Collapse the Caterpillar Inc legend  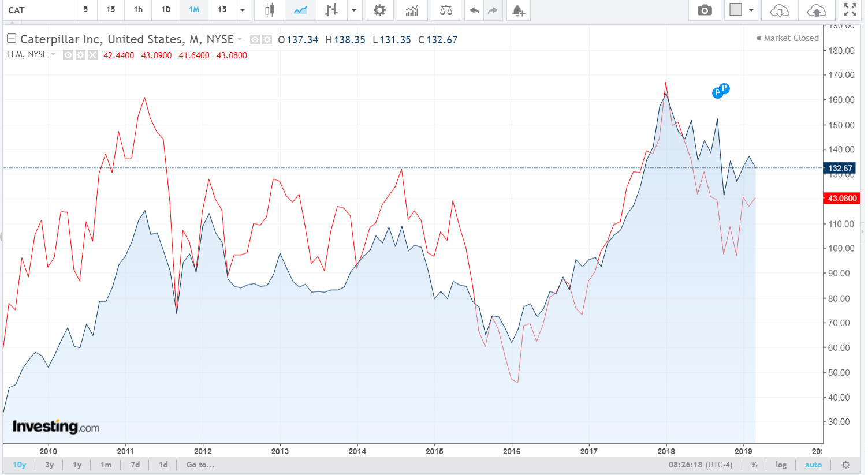coord(11,39)
